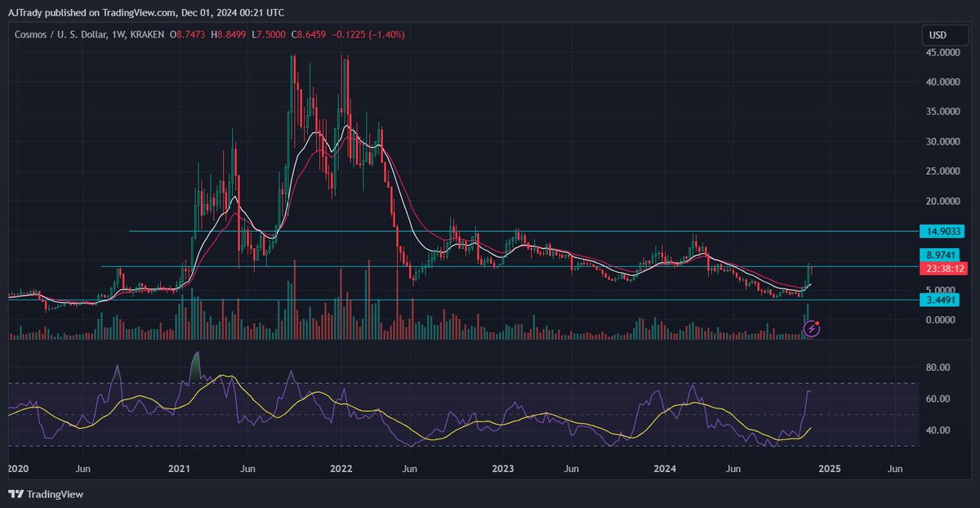Click the 25.0000 price axis label
This screenshot has width=980, height=508.
click(942, 172)
